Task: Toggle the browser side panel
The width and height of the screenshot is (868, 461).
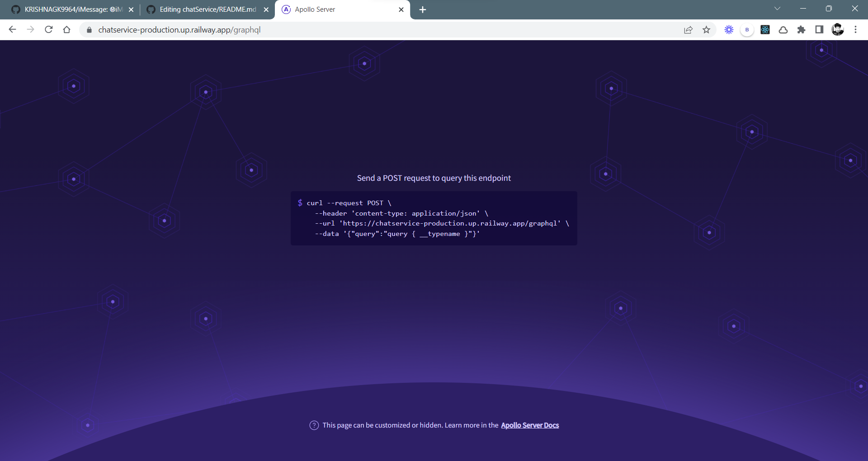Action: coord(819,30)
